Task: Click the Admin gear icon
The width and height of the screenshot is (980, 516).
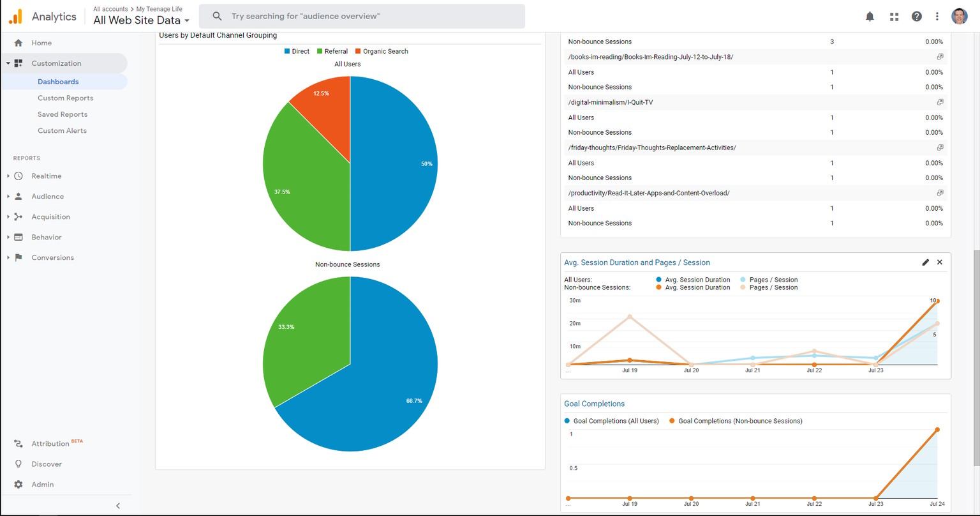Action: tap(19, 485)
